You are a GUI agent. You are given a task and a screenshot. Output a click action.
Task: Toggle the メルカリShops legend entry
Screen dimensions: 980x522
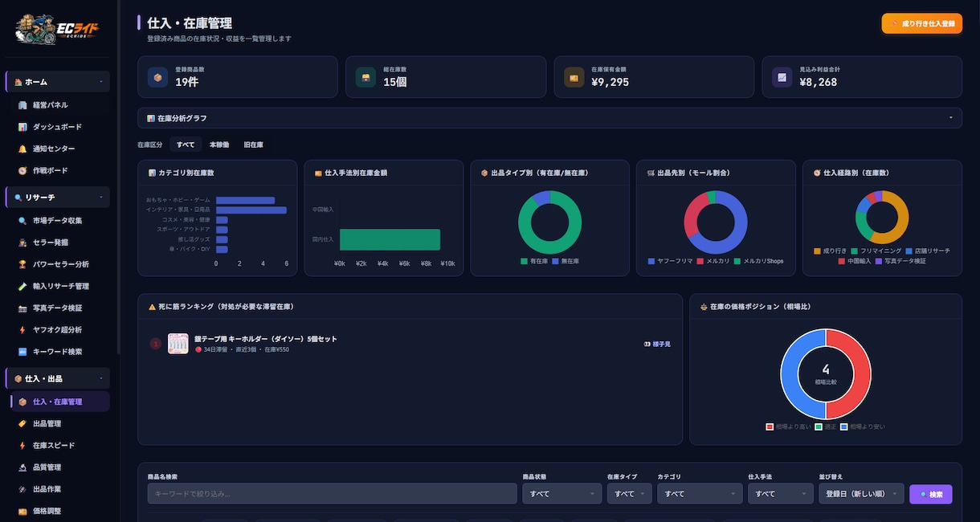pyautogui.click(x=758, y=261)
